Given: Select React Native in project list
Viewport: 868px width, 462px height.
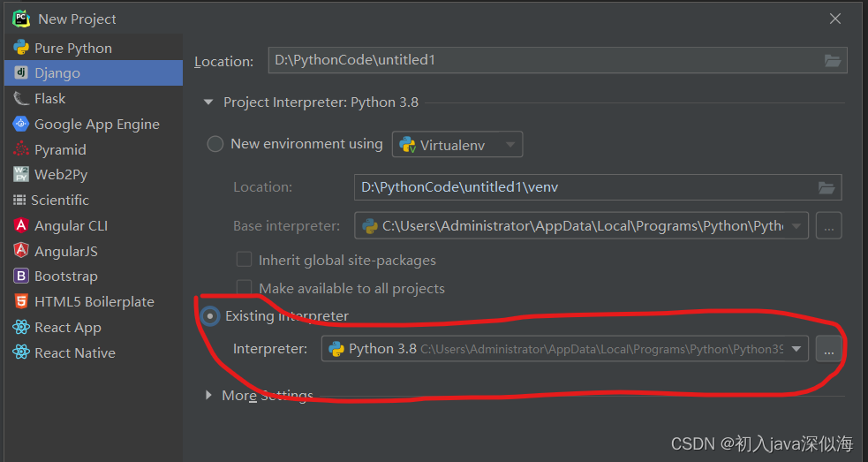Looking at the screenshot, I should [x=74, y=353].
